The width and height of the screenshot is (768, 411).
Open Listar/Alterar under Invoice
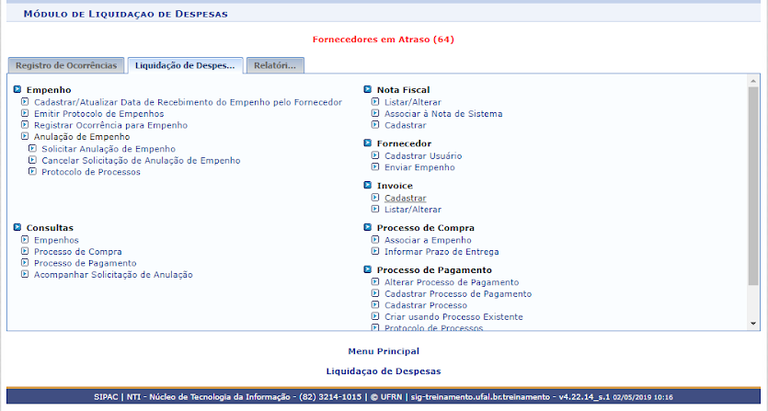coord(413,209)
